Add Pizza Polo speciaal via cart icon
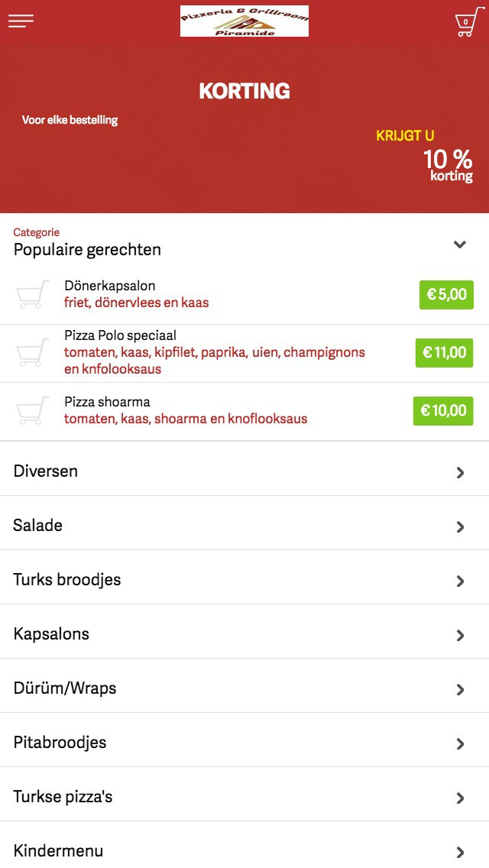 tap(32, 352)
